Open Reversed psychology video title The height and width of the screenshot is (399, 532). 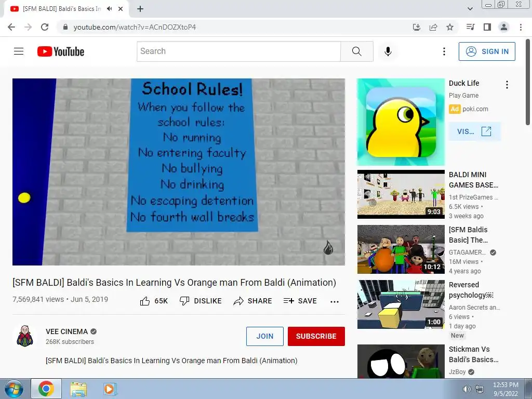tap(471, 290)
